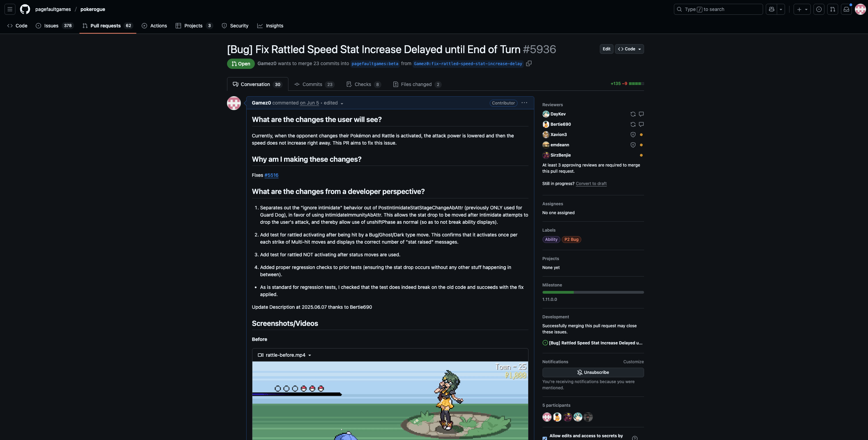
Task: Click the milestone 1.11.0.0 progress bar
Action: (x=593, y=292)
